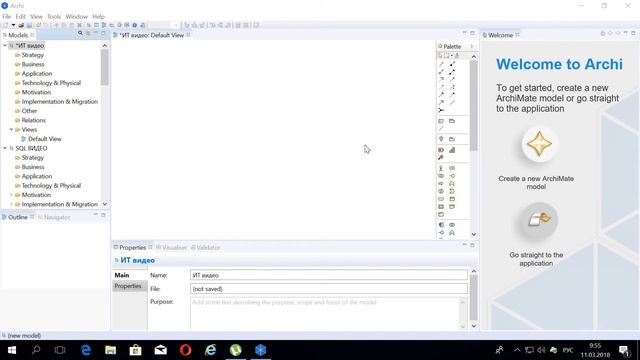Switch to the Validator tab
This screenshot has height=360, width=640.
click(206, 247)
